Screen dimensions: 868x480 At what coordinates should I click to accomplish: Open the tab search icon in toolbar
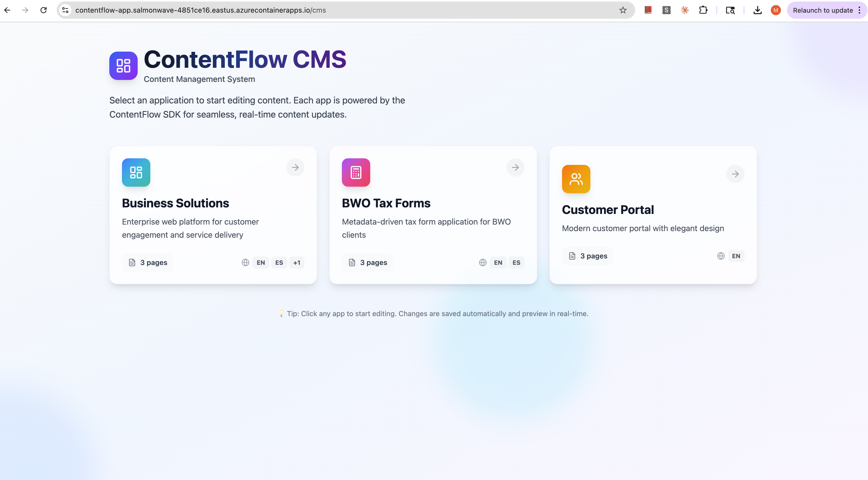coord(730,10)
